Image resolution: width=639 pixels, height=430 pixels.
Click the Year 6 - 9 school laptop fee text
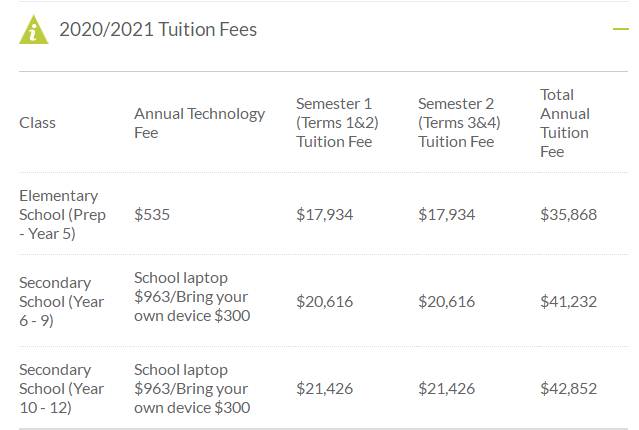191,297
